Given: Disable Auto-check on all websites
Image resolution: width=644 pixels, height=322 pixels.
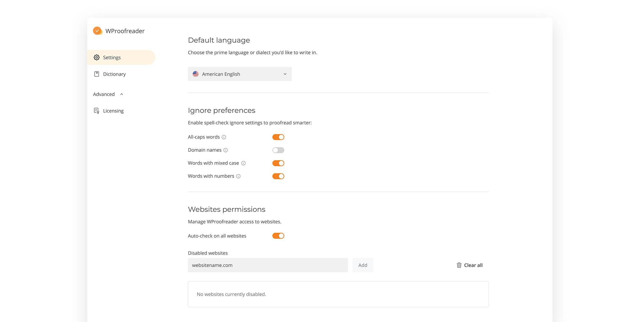Looking at the screenshot, I should click(278, 236).
